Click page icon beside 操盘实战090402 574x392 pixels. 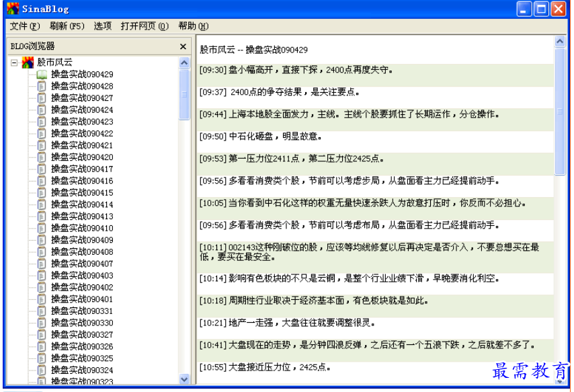pos(42,287)
